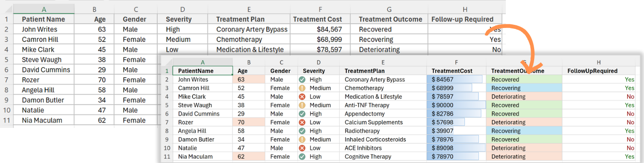Select row 10 header in the formatted front sheet
This screenshot has height=163, width=644.
(167, 148)
